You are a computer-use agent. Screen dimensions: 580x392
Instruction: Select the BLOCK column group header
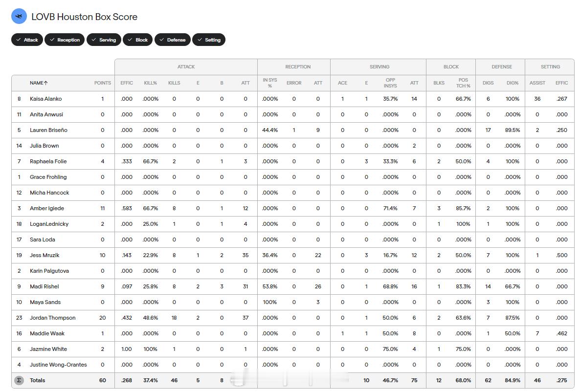451,67
